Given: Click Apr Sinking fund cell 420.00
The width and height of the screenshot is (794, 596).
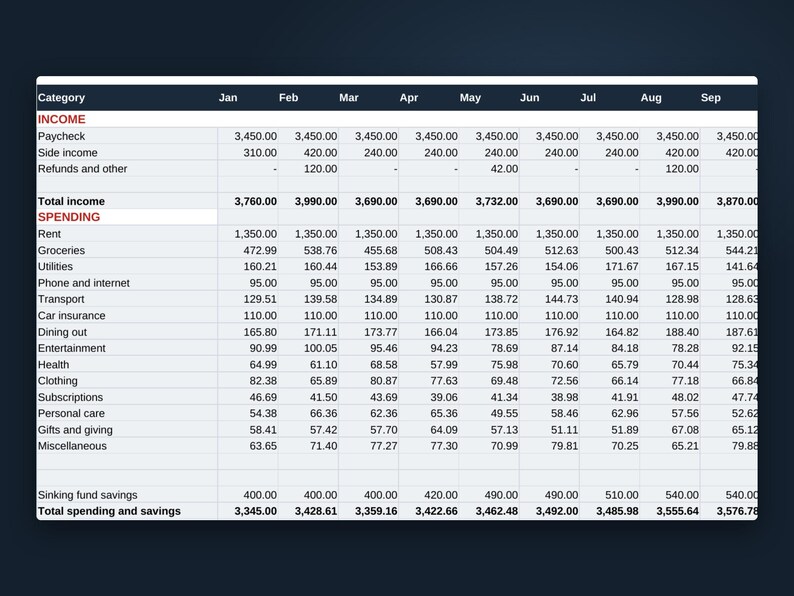Looking at the screenshot, I should [429, 495].
